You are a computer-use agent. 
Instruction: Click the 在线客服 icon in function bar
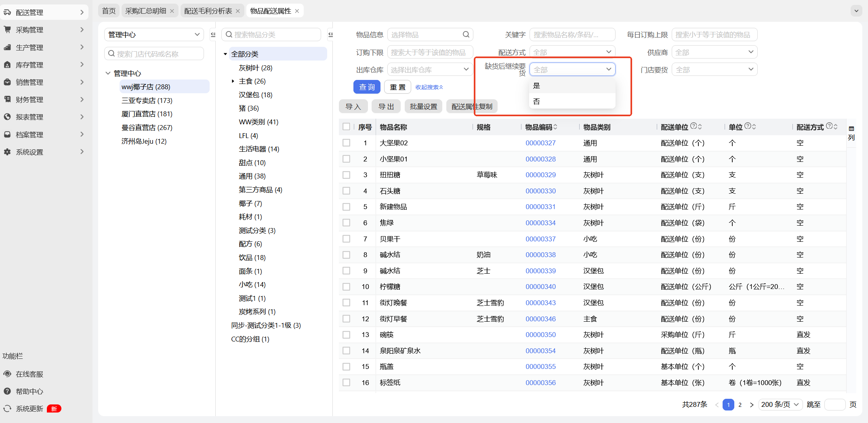(7, 374)
